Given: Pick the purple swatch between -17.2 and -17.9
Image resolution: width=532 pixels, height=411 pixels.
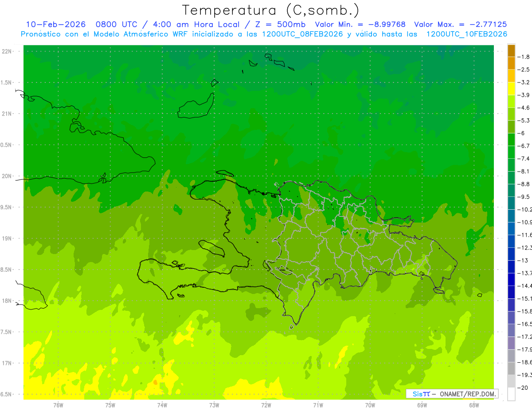Looking at the screenshot, I should pos(511,343).
